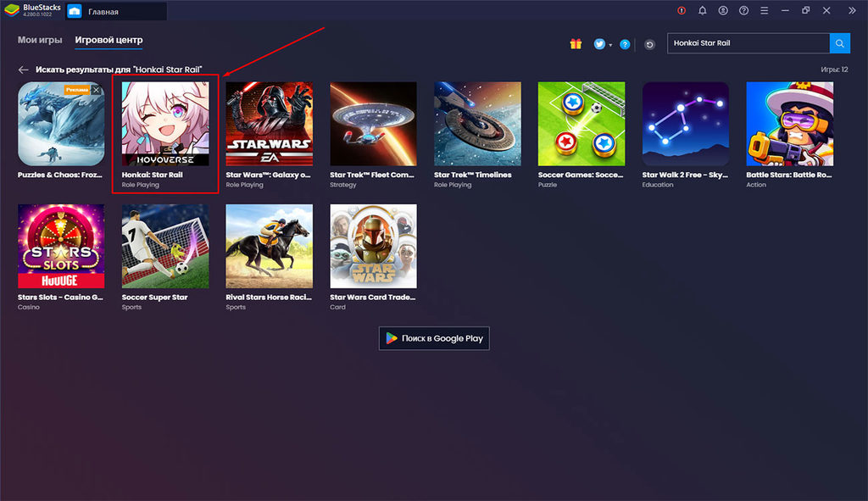Open the hamburger menu icon
The height and width of the screenshot is (501, 868).
[x=765, y=10]
